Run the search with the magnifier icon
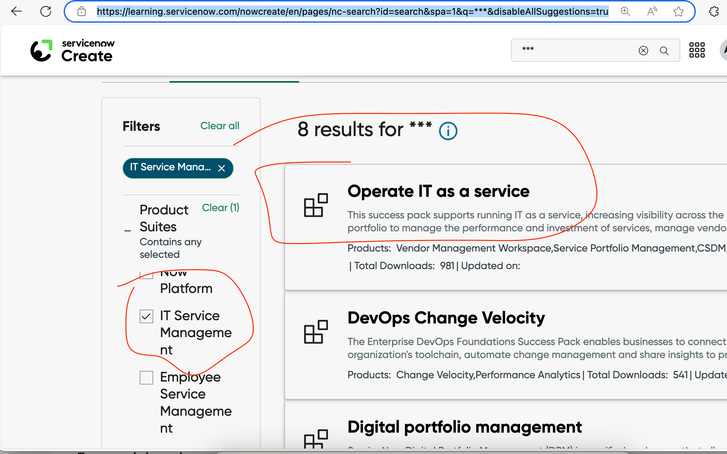 [664, 51]
